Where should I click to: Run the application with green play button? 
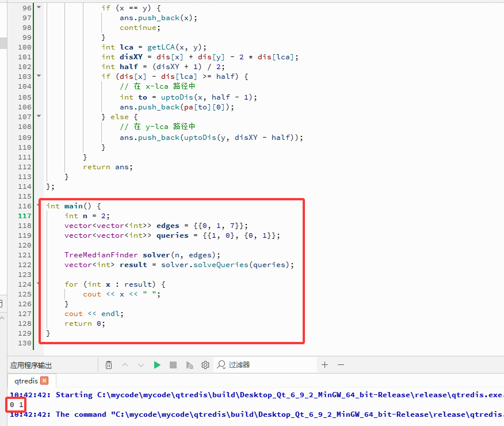(x=157, y=365)
